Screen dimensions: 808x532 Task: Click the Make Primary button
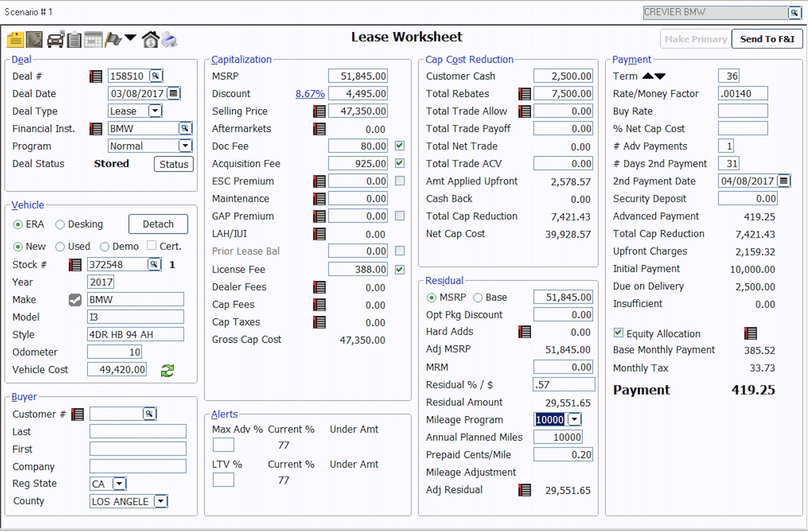click(695, 39)
